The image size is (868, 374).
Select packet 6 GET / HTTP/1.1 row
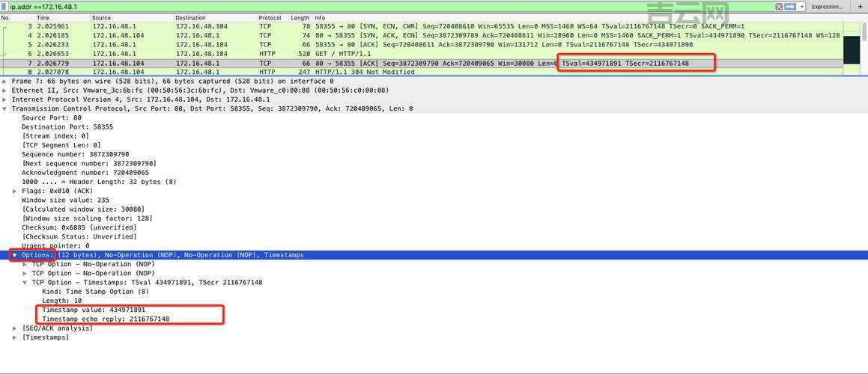(300, 54)
